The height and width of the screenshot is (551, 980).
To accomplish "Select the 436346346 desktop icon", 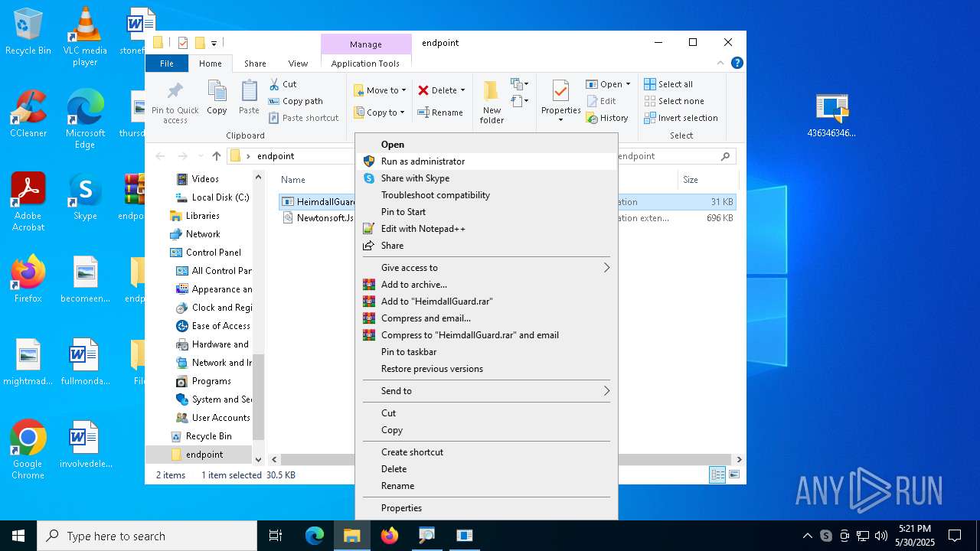I will tap(831, 116).
